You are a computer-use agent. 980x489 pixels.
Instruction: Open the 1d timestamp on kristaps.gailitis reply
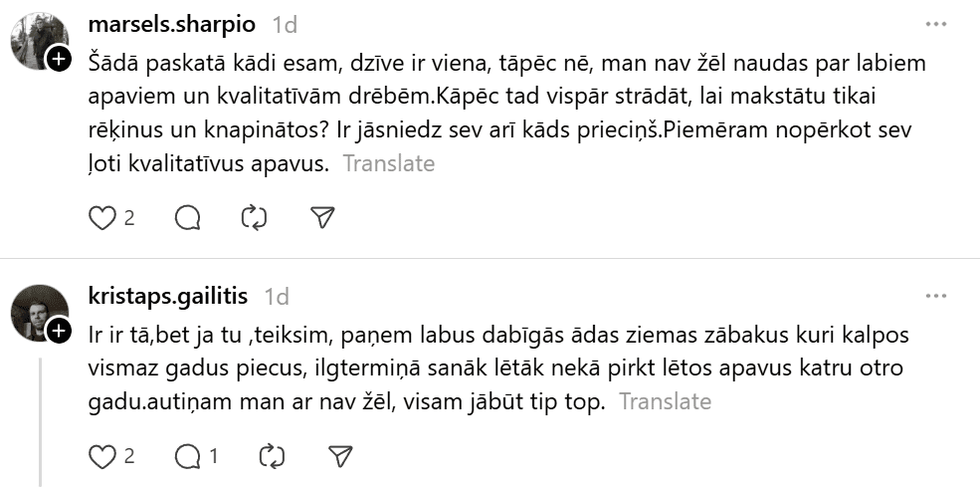click(x=277, y=296)
